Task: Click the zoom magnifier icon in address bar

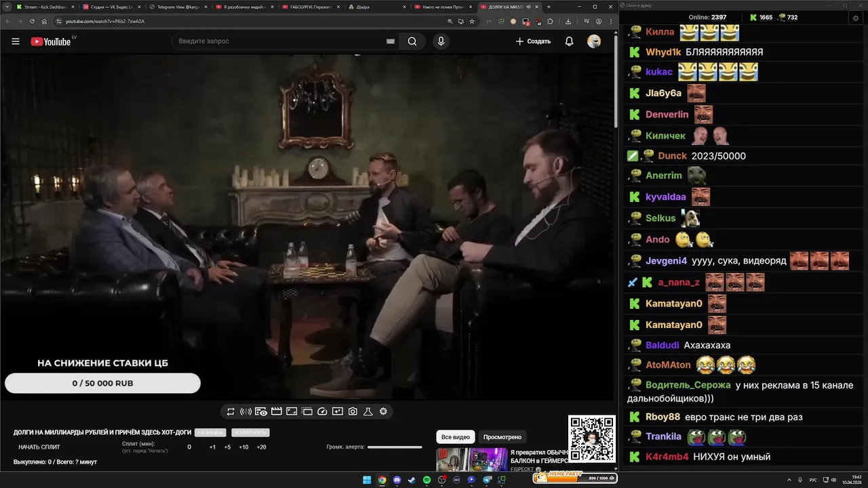Action: pyautogui.click(x=450, y=21)
